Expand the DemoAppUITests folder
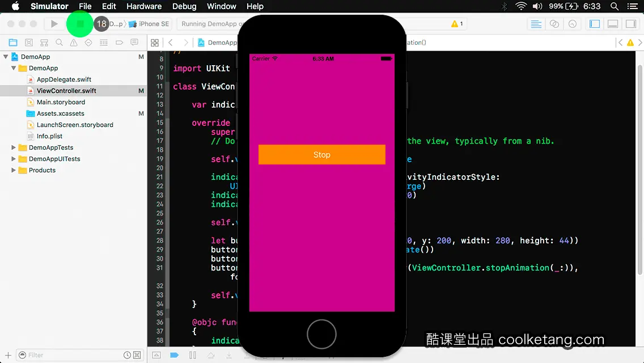The height and width of the screenshot is (363, 644). pyautogui.click(x=14, y=159)
